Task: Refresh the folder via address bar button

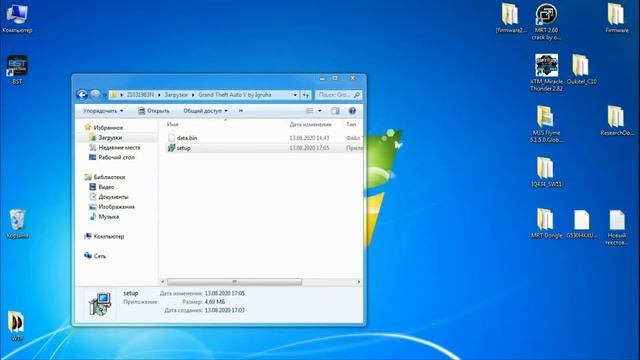Action: click(x=306, y=95)
